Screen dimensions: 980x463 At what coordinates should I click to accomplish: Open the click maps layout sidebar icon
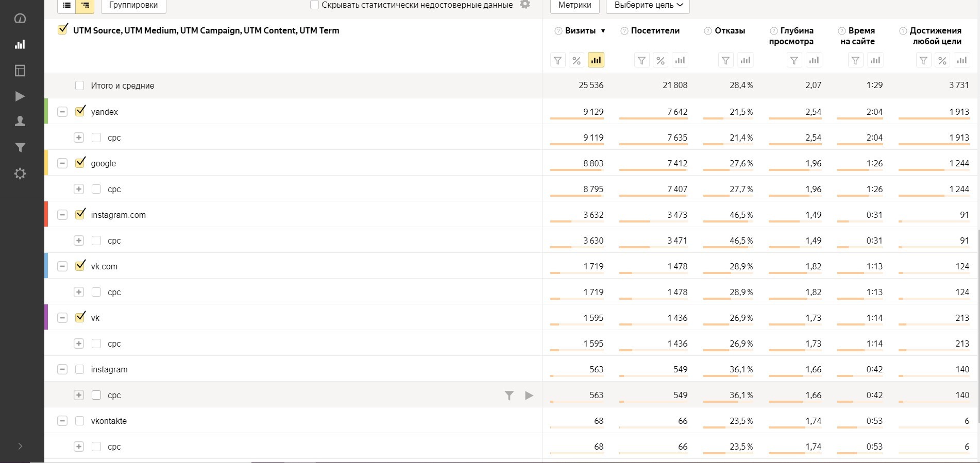[x=20, y=71]
